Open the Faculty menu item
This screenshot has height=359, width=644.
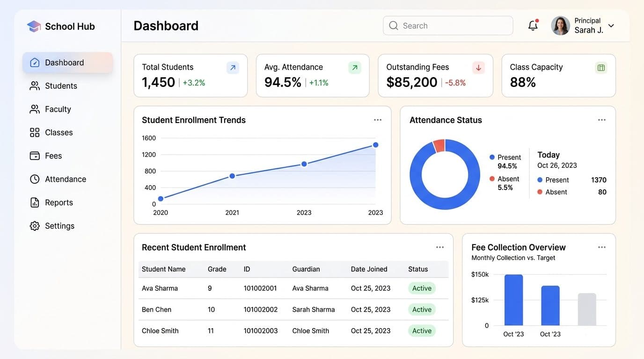[x=67, y=109]
